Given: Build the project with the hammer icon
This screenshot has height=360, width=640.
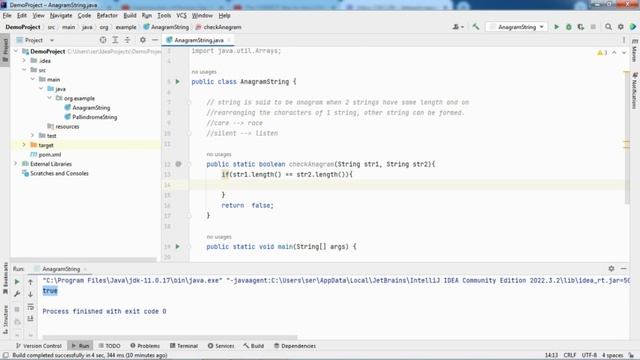Looking at the screenshot, I should (476, 27).
